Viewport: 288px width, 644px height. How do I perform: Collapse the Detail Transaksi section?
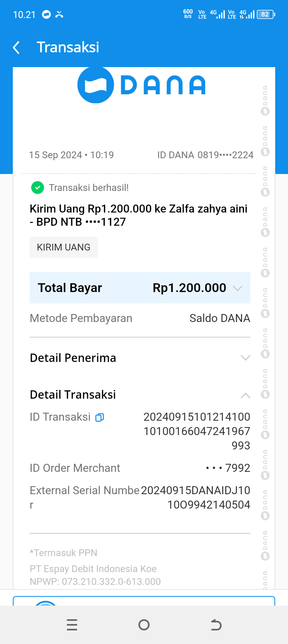pyautogui.click(x=245, y=396)
